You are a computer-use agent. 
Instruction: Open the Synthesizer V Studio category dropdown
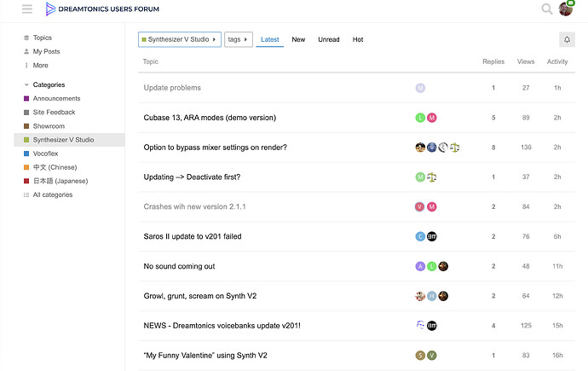(x=180, y=39)
